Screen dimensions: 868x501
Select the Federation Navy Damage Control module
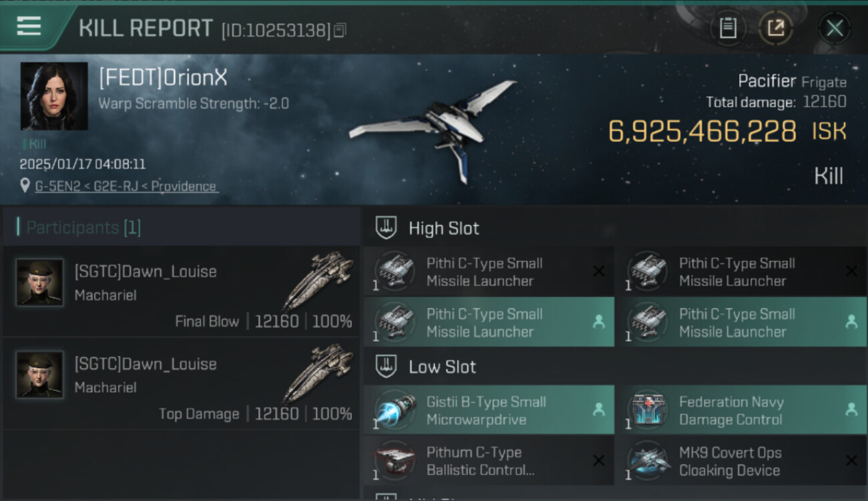[x=741, y=410]
